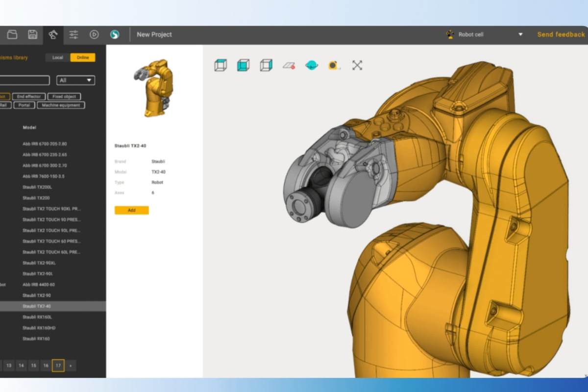Image resolution: width=588 pixels, height=392 pixels.
Task: Click the yellow Add button
Action: [x=131, y=210]
